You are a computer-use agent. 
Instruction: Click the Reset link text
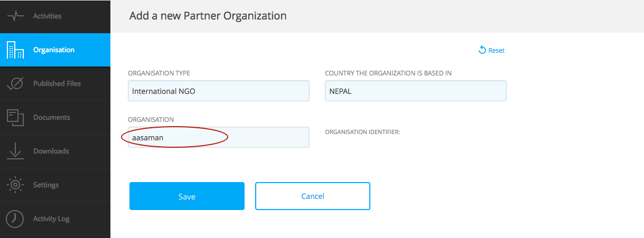tap(497, 51)
